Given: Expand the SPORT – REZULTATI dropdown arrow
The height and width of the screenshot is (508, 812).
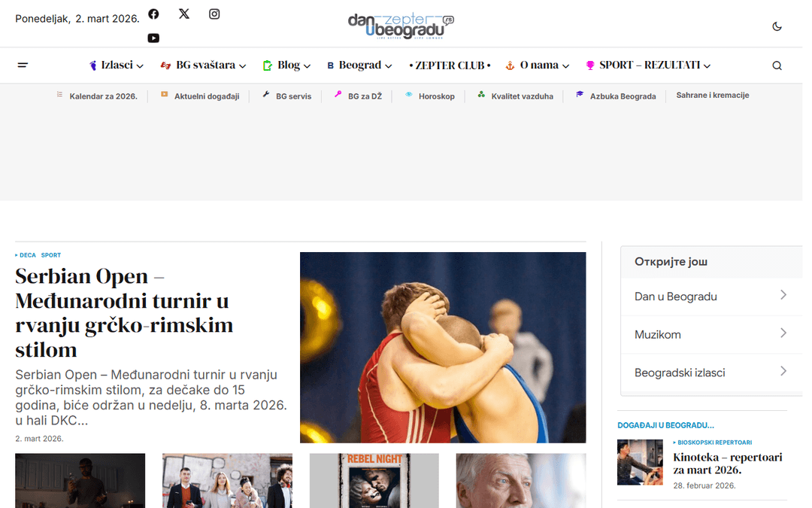Looking at the screenshot, I should pyautogui.click(x=707, y=66).
